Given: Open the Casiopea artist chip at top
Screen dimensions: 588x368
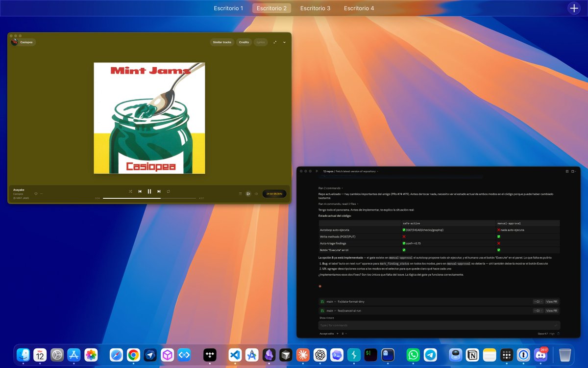Looking at the screenshot, I should pyautogui.click(x=24, y=42).
